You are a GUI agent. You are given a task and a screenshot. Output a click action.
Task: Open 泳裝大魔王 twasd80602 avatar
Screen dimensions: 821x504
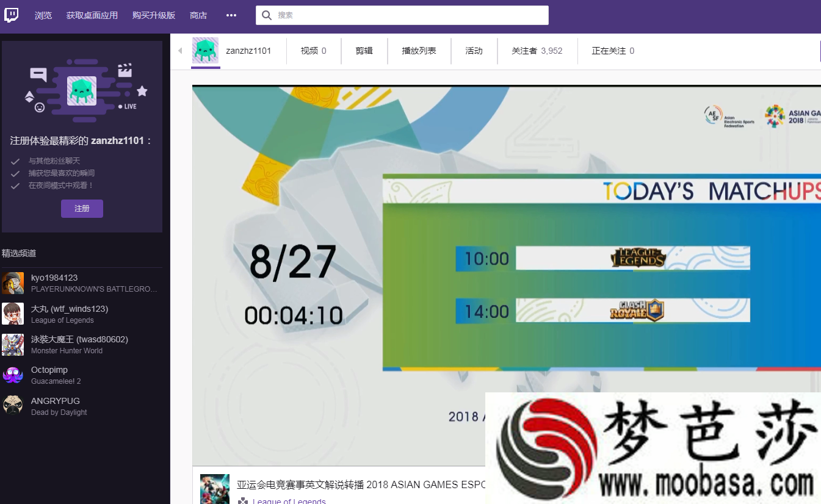tap(13, 345)
